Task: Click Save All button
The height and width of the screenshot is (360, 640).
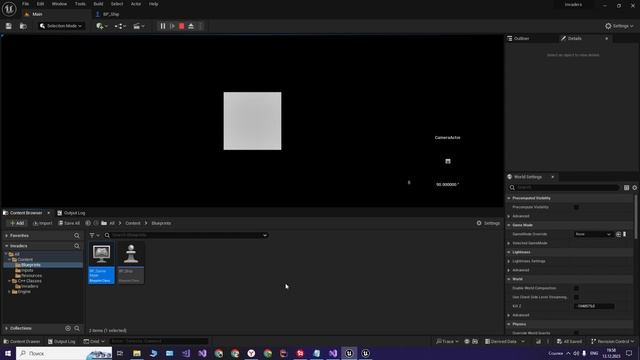Action: click(x=69, y=223)
